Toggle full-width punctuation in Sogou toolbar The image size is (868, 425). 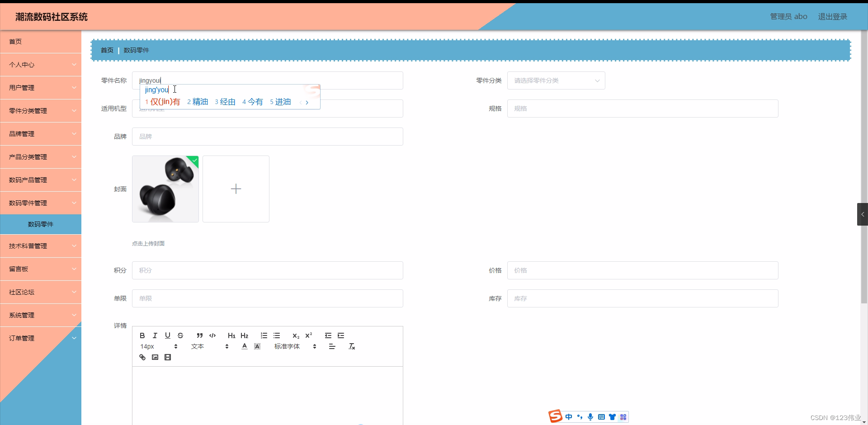(x=580, y=417)
